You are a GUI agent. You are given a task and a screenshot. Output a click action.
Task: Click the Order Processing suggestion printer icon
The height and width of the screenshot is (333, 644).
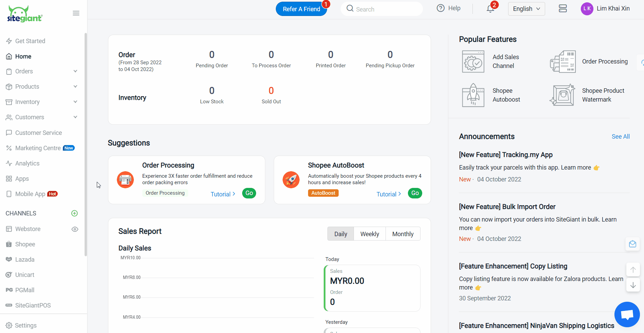pos(125,180)
